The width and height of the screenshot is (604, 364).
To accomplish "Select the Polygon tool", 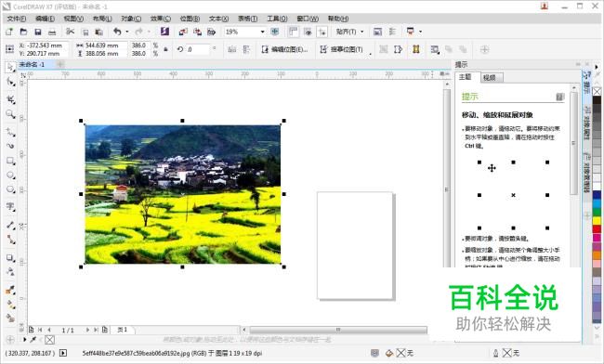I will click(10, 189).
